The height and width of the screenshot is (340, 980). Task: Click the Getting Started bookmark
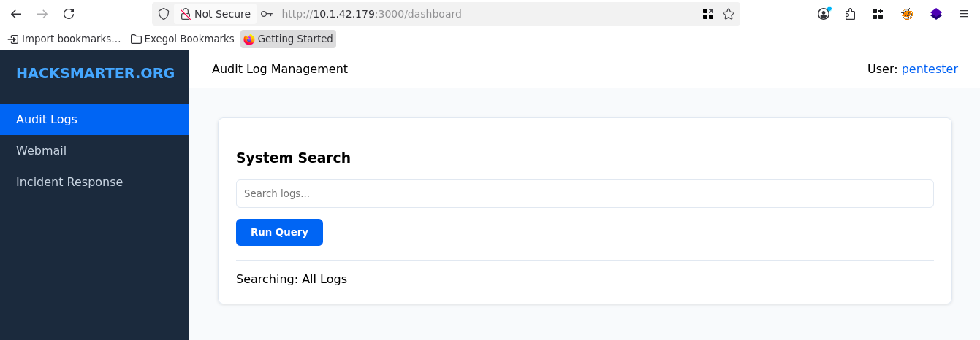288,39
